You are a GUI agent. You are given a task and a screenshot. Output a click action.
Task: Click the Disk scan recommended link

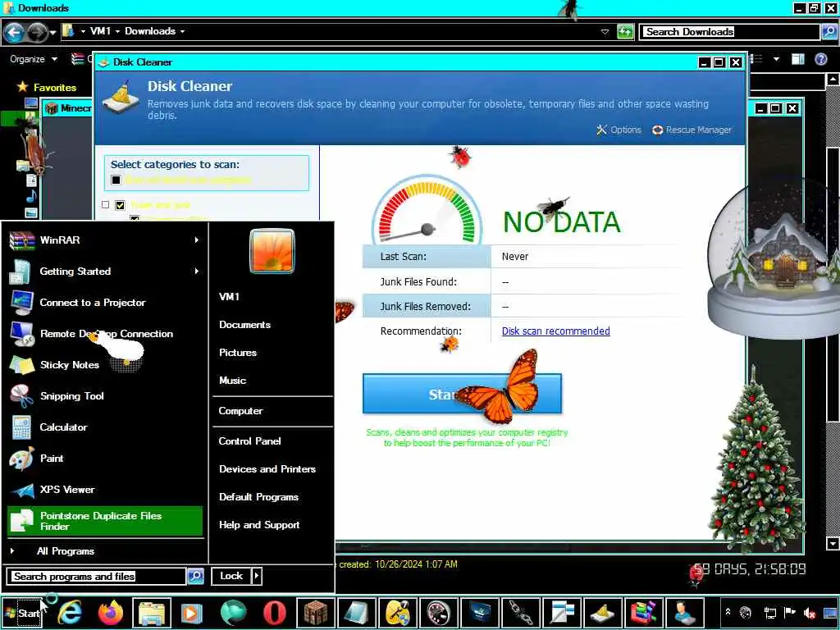(x=555, y=331)
